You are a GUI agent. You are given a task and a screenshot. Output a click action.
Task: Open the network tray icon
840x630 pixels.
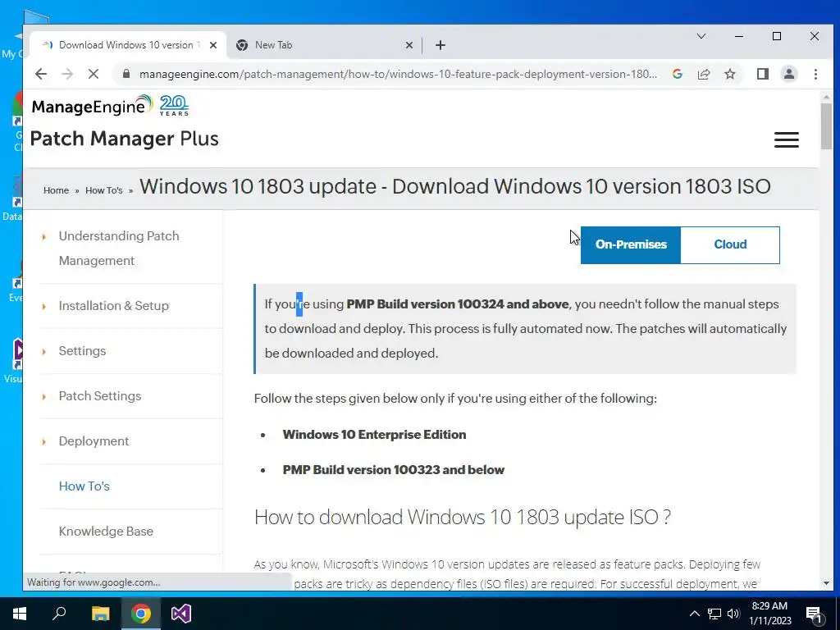pyautogui.click(x=714, y=614)
